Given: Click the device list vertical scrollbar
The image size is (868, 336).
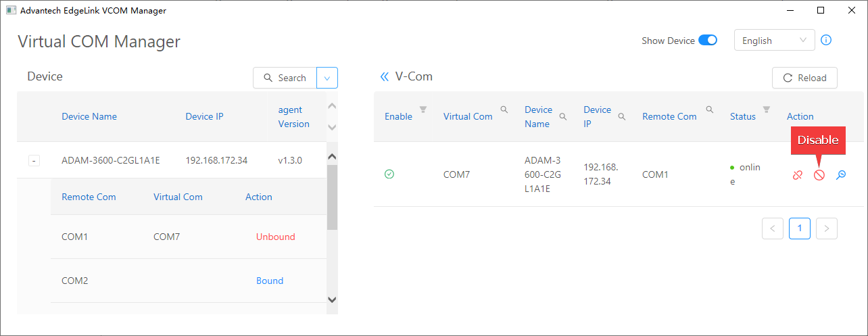Looking at the screenshot, I should (331, 196).
